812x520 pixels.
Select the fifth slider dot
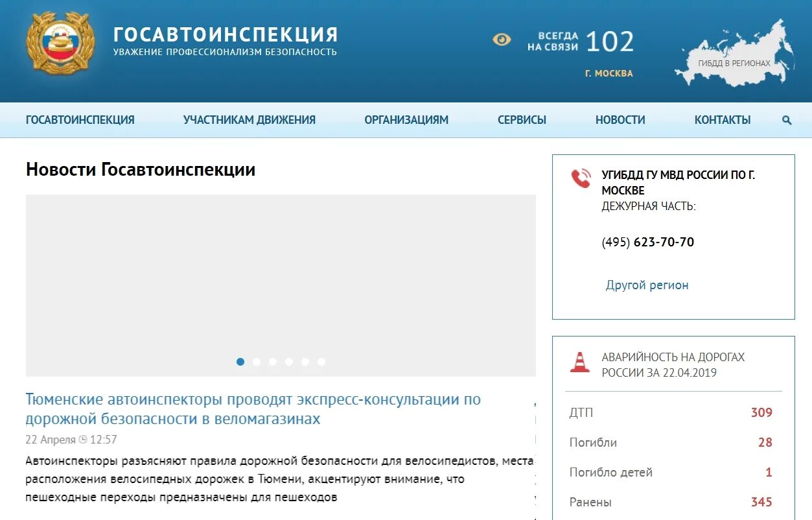coord(305,362)
